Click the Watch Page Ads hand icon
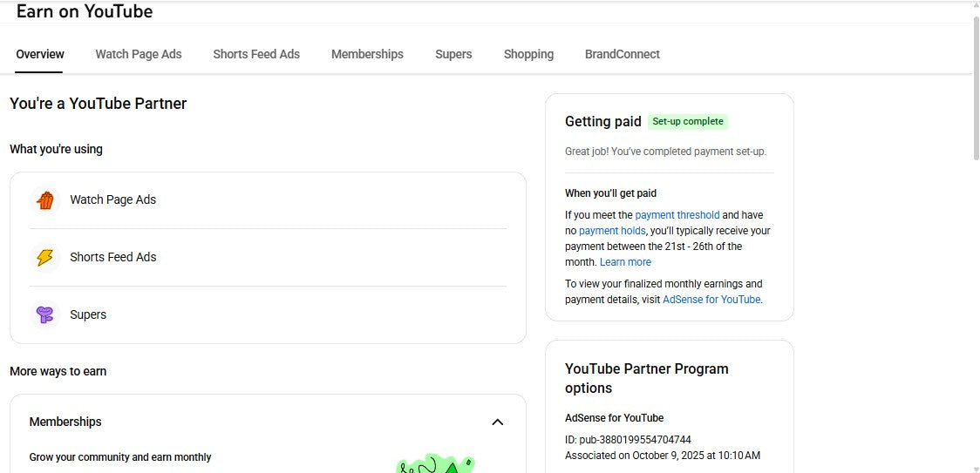 (45, 200)
